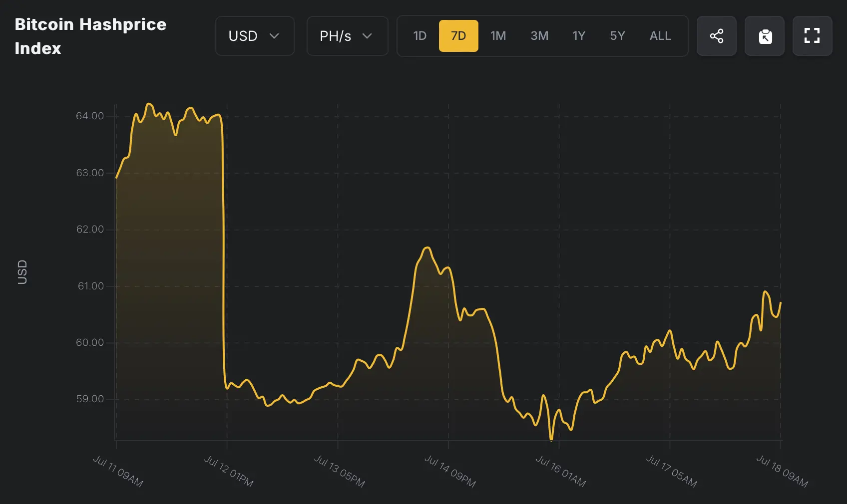
Task: Select the 1D time range
Action: pos(420,36)
